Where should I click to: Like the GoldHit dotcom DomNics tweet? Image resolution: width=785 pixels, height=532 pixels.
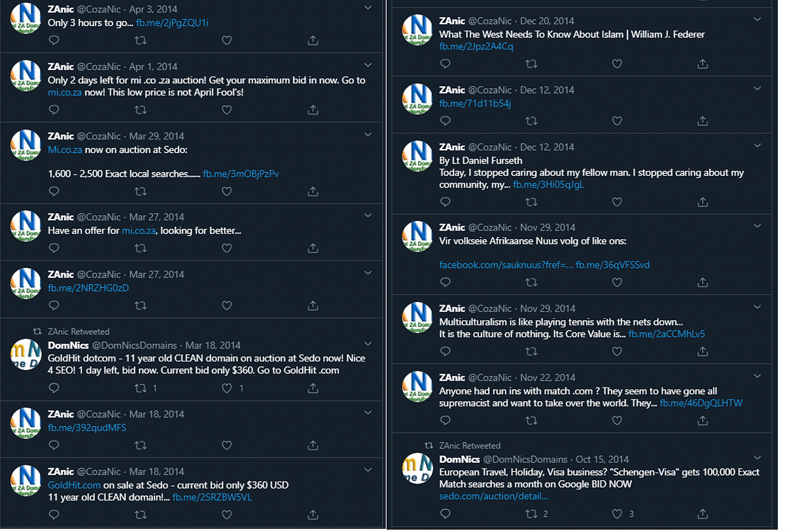point(227,388)
